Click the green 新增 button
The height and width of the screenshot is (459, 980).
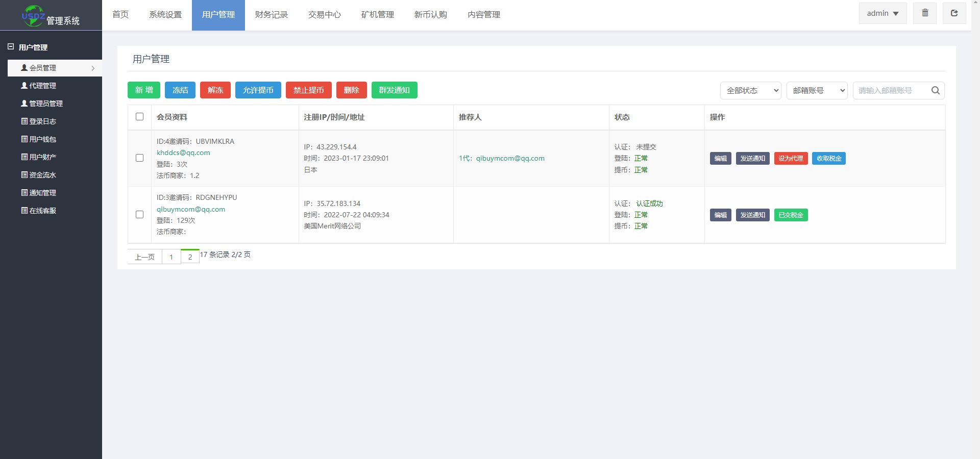coord(144,90)
